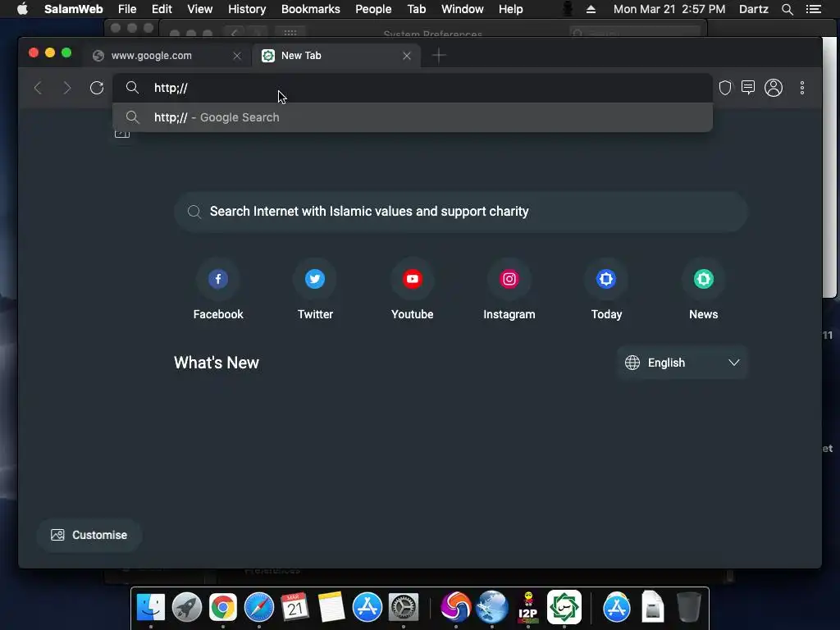This screenshot has width=840, height=630.
Task: Click the Customise button
Action: point(89,535)
